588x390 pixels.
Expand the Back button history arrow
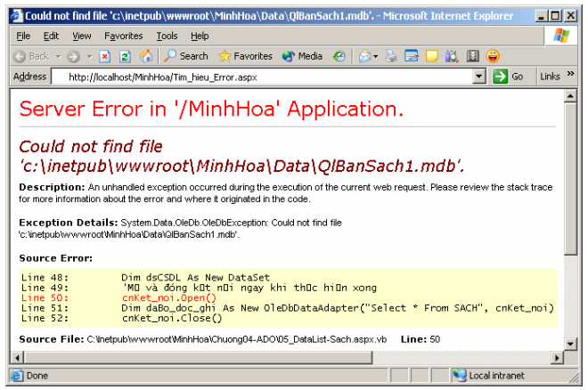(x=57, y=55)
